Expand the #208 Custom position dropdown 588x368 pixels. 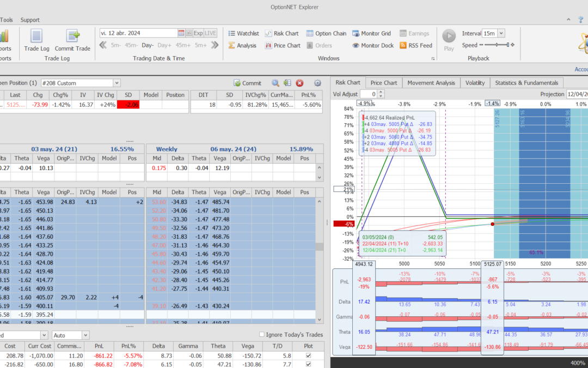coord(117,83)
